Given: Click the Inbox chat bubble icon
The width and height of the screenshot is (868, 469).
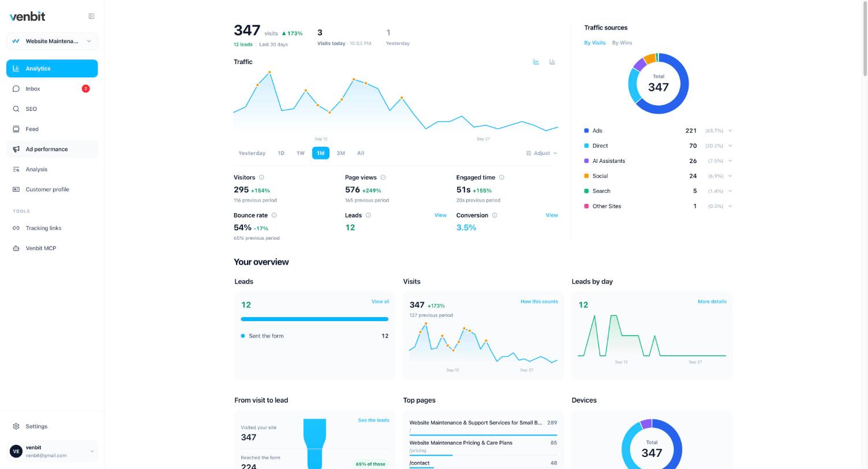Looking at the screenshot, I should click(16, 89).
